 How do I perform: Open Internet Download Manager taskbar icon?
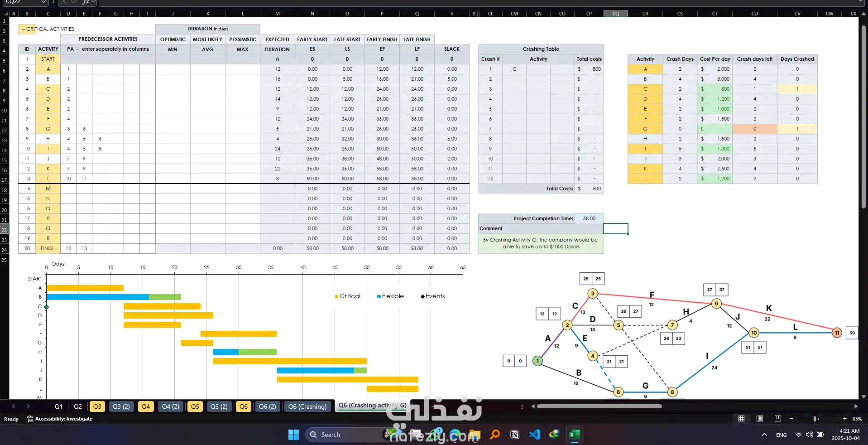[x=555, y=435]
